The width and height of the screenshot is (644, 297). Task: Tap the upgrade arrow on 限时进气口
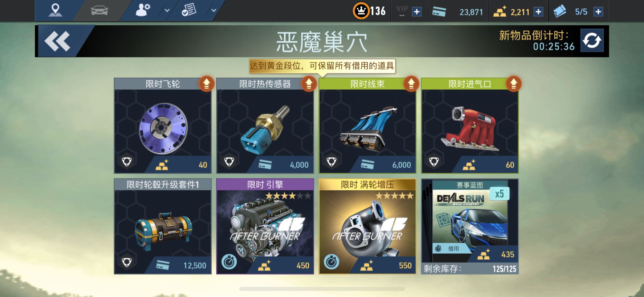pos(514,84)
